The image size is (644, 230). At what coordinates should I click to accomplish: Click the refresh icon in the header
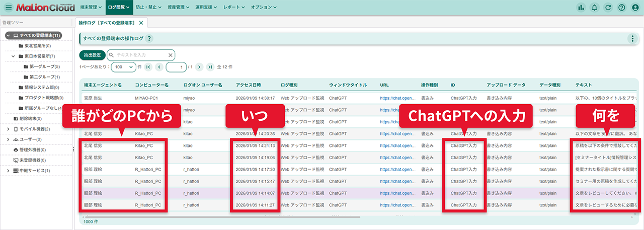(x=608, y=8)
